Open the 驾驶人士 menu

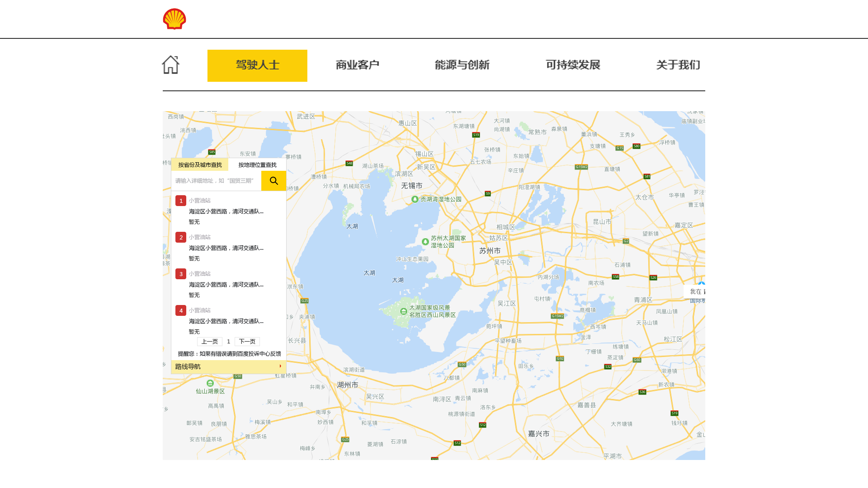pyautogui.click(x=257, y=66)
